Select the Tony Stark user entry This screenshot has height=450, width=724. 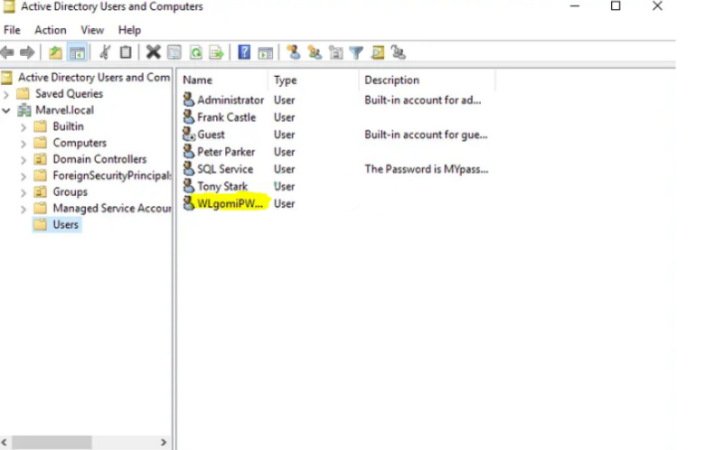tap(222, 186)
